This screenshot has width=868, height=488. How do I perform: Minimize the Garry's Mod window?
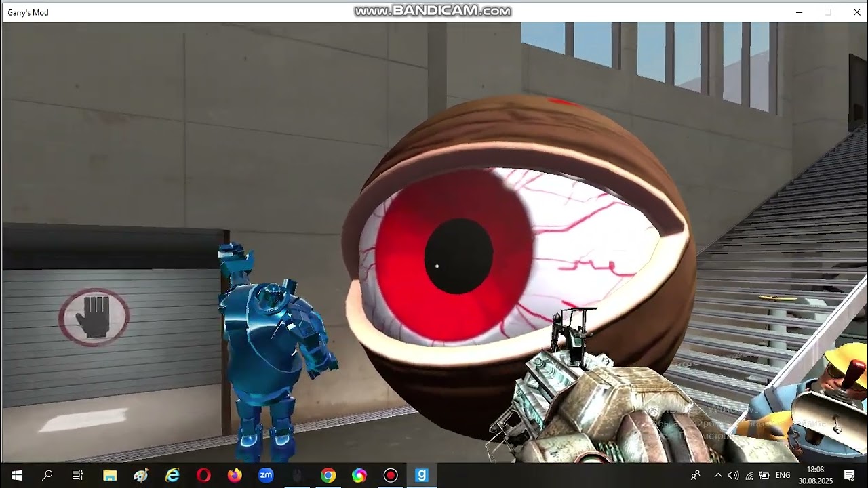pos(800,12)
